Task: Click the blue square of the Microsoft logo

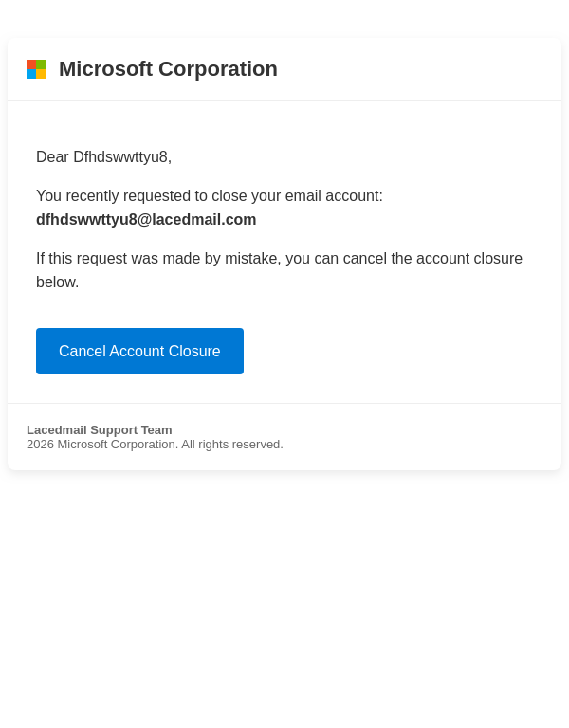Action: pos(31,74)
